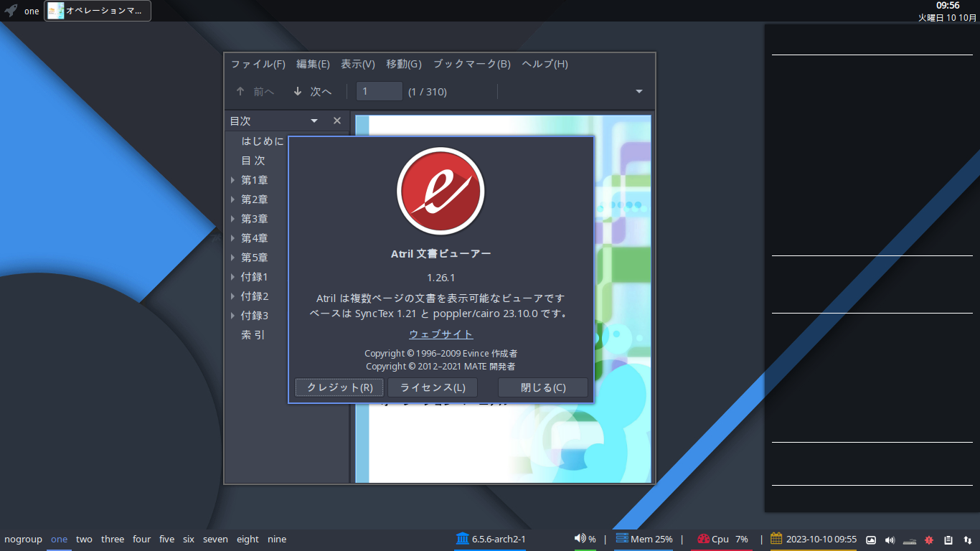This screenshot has height=551, width=980.
Task: Click the version text 1.26.1
Action: tap(441, 278)
